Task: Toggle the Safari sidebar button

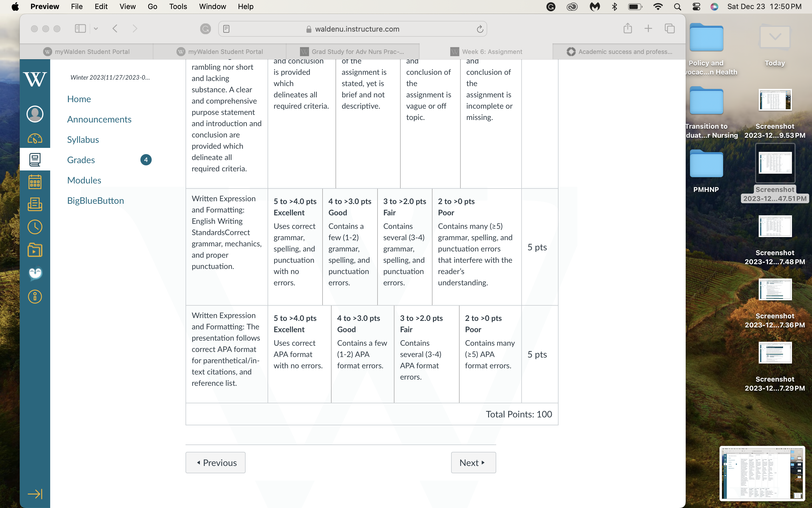Action: [x=80, y=29]
